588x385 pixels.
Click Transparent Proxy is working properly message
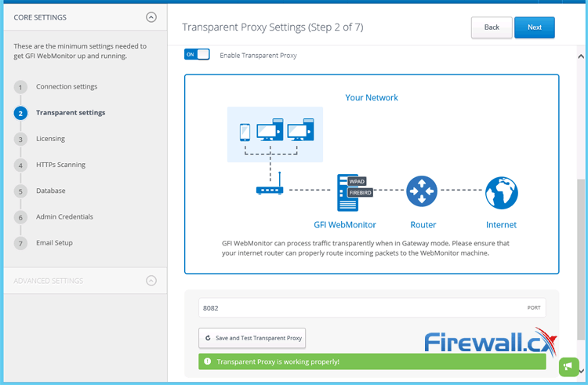point(278,361)
